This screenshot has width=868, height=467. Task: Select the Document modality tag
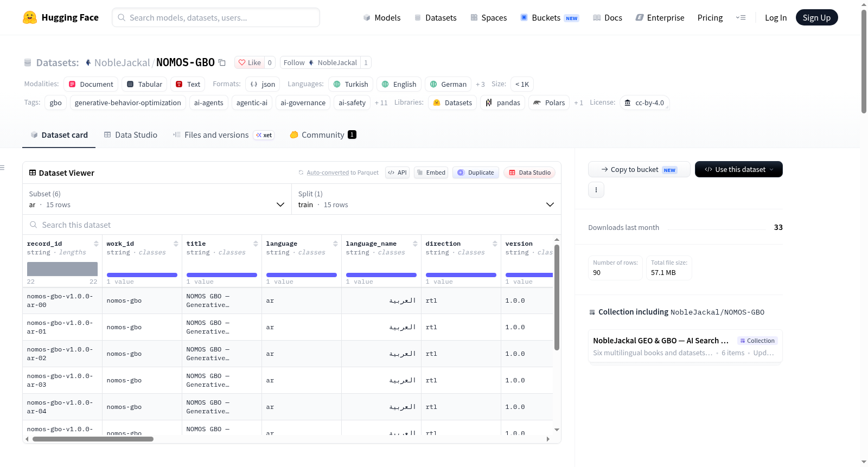pyautogui.click(x=91, y=84)
